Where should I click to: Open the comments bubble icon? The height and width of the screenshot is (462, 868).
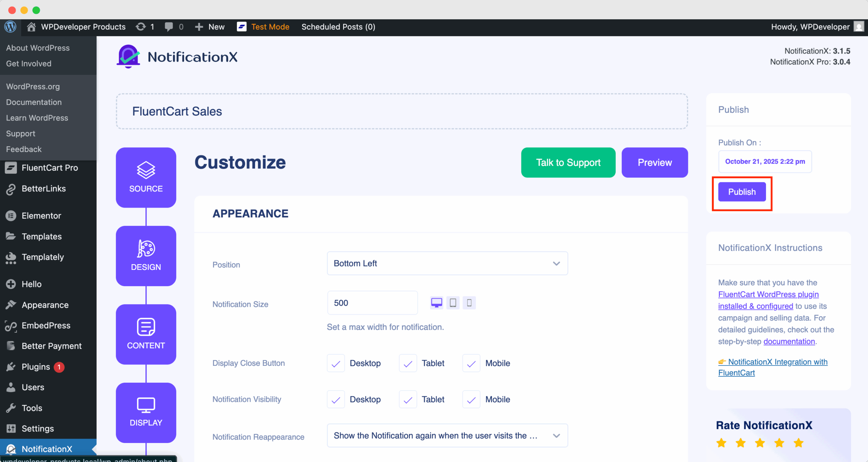click(x=169, y=27)
